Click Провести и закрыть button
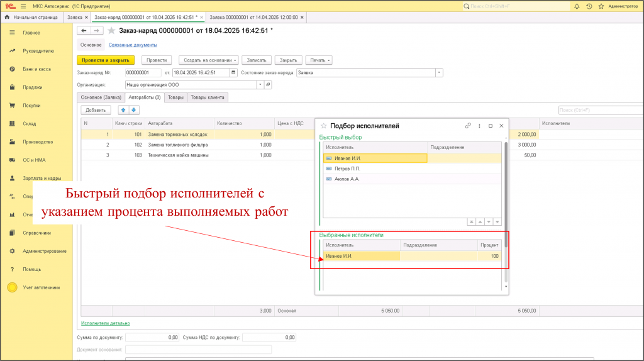Screen dimensions: 644x361 pos(106,60)
